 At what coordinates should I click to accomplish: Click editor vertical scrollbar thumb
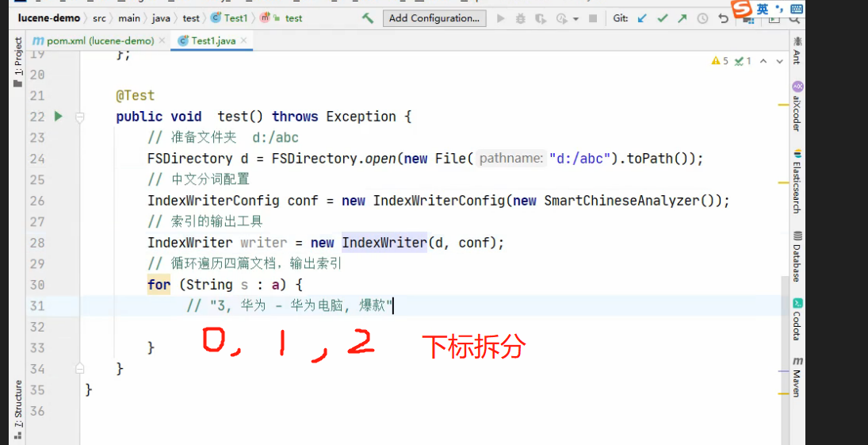tap(785, 360)
